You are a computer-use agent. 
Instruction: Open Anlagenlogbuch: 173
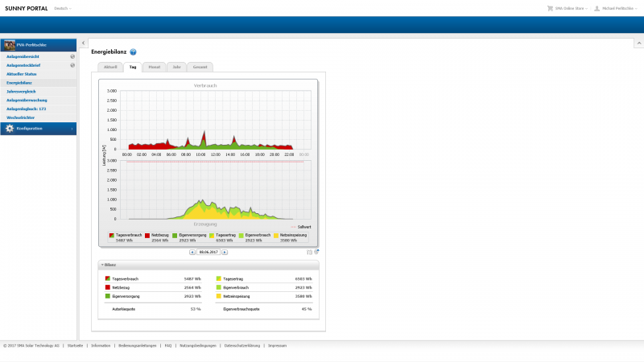click(x=27, y=109)
